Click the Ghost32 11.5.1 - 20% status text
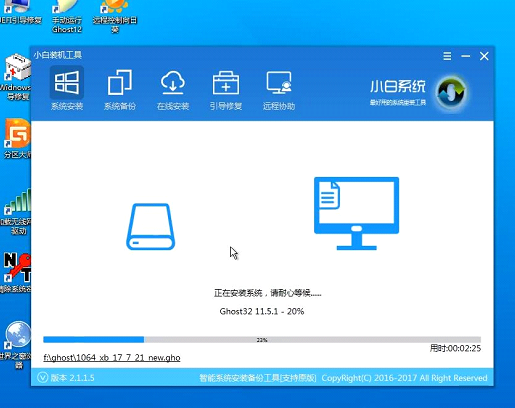515x408 pixels. click(x=262, y=311)
